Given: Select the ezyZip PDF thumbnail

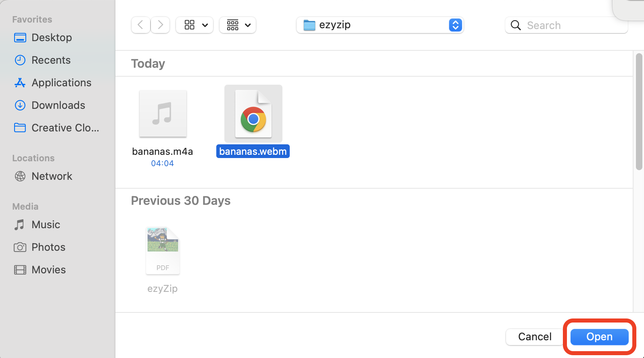Looking at the screenshot, I should point(163,251).
